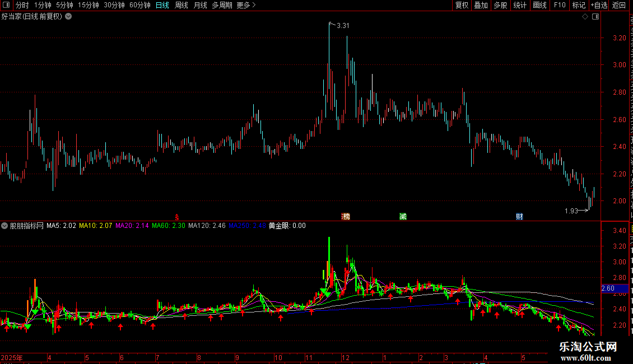Expand the 更多 periods menu
Image resolution: width=633 pixels, height=364 pixels.
(246, 5)
